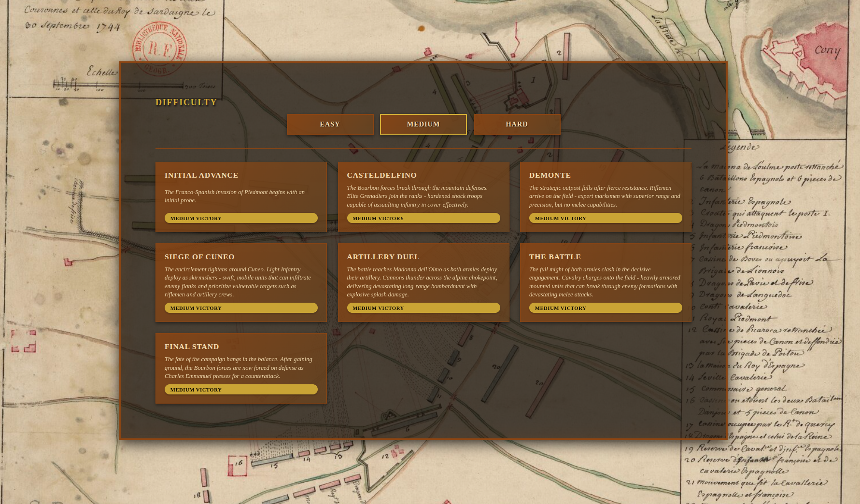Click the Final Stand description about Charles Emmanuel
Screen dimensions: 860x504
[x=239, y=368]
